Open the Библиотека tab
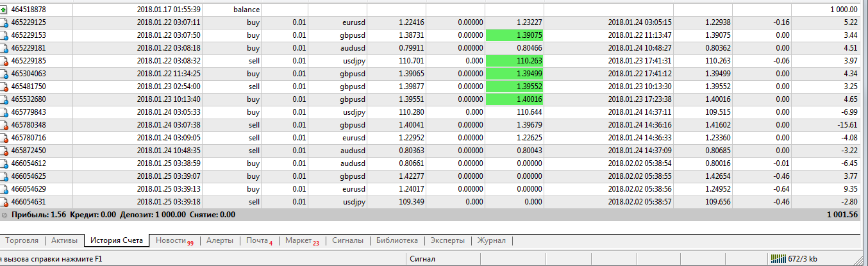Viewport: 868px width, 266px height. tap(397, 240)
